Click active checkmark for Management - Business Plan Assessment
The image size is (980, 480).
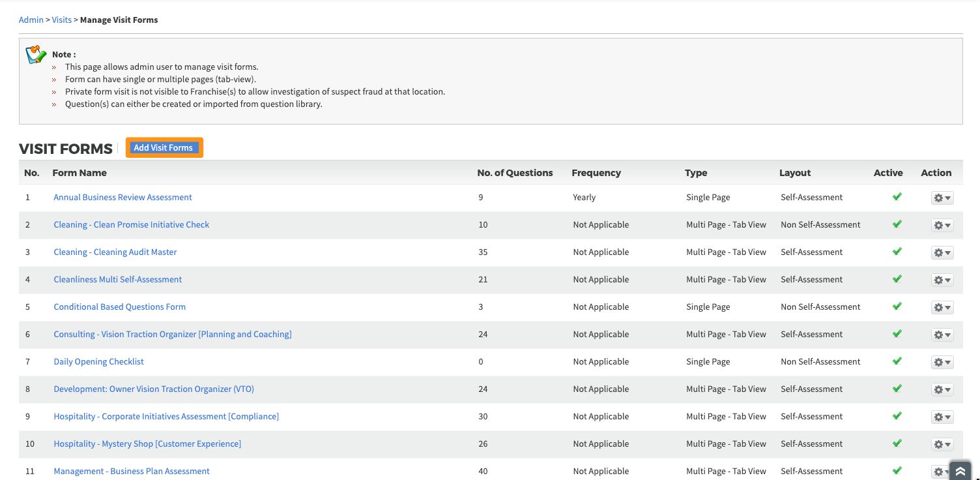[897, 470]
